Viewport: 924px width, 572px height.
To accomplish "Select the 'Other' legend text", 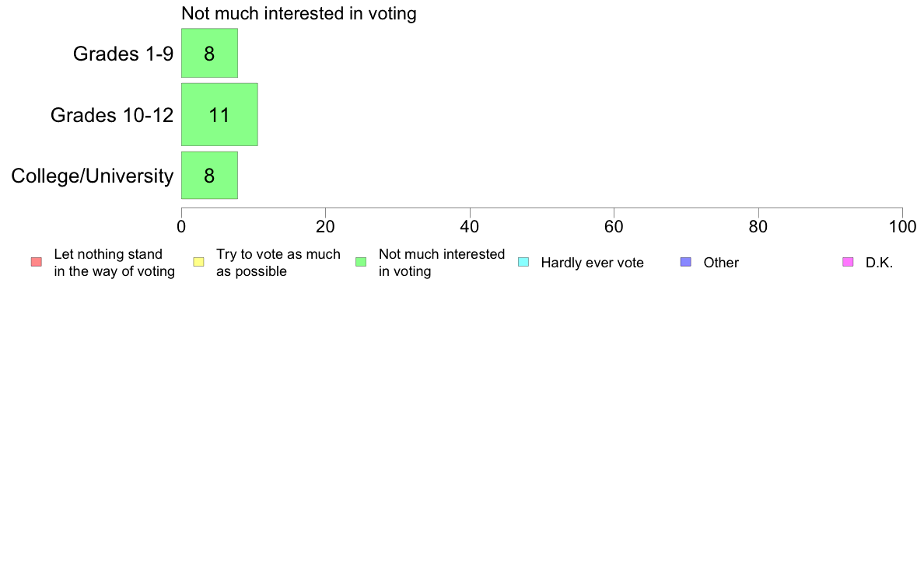I will coord(721,263).
